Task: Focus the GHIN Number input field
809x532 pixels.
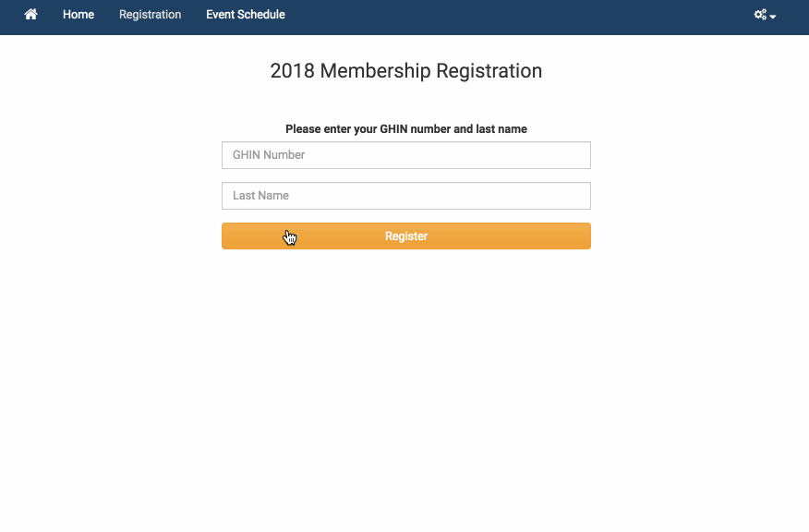Action: pyautogui.click(x=406, y=155)
